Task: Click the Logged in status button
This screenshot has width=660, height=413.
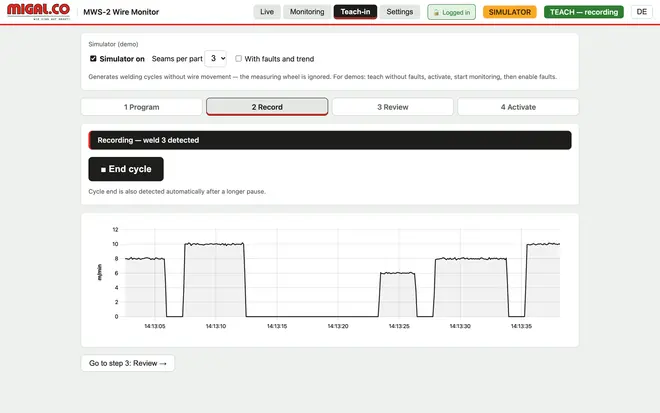Action: click(452, 12)
